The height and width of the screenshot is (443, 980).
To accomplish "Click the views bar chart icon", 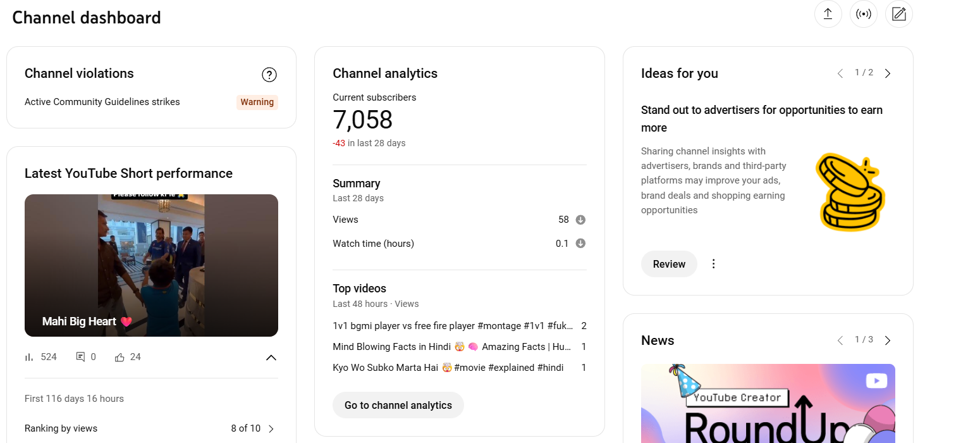I will (29, 357).
